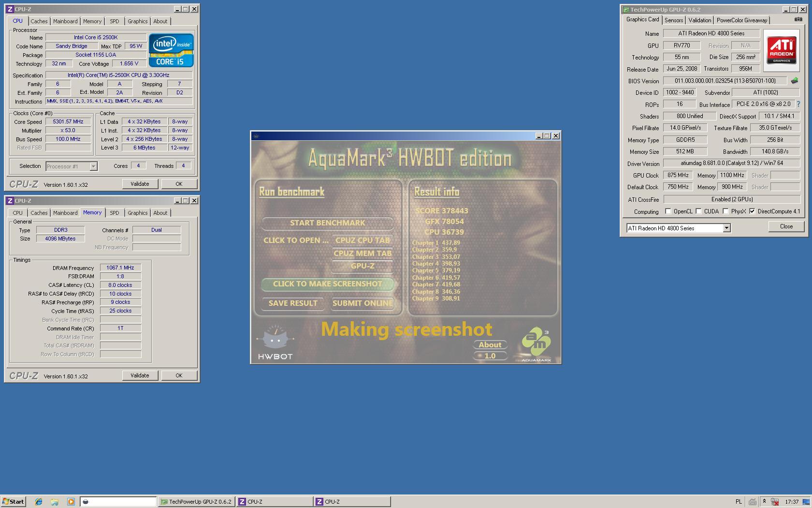Screen dimensions: 812x508
Task: Click the PL language indicator
Action: click(x=739, y=502)
